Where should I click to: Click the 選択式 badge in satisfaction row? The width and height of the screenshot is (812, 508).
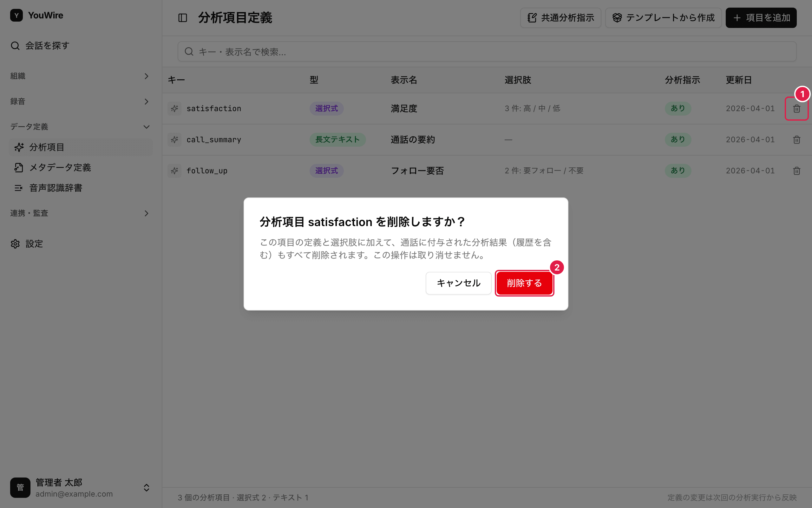tap(326, 109)
